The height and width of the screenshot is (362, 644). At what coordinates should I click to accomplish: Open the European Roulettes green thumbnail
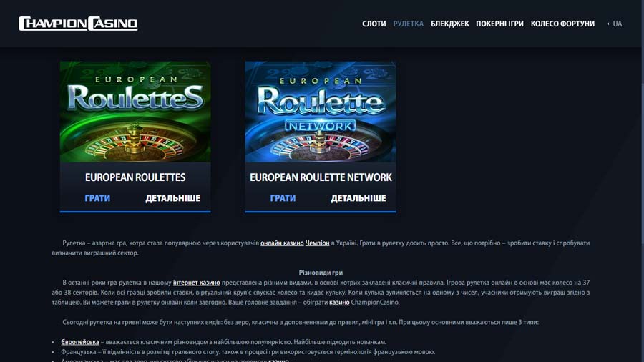point(135,112)
